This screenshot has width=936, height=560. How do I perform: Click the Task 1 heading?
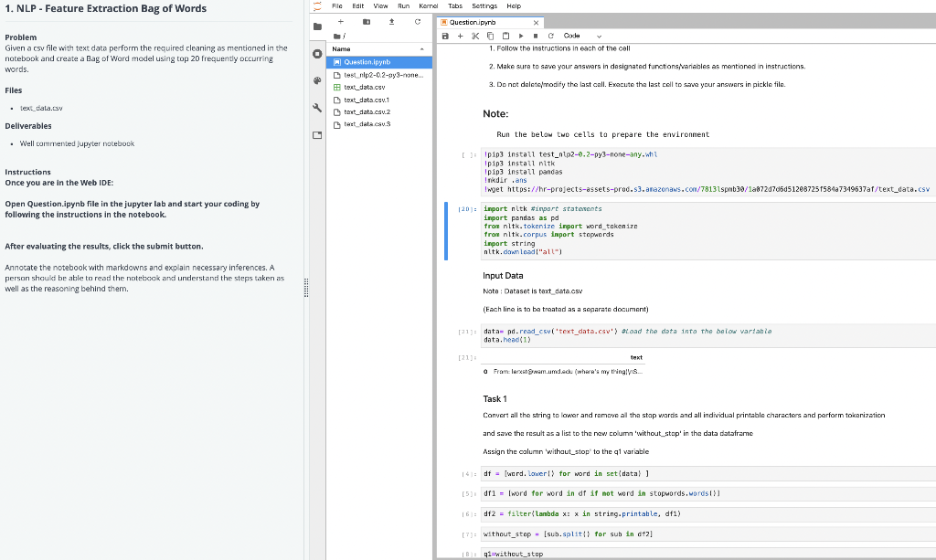(x=495, y=399)
